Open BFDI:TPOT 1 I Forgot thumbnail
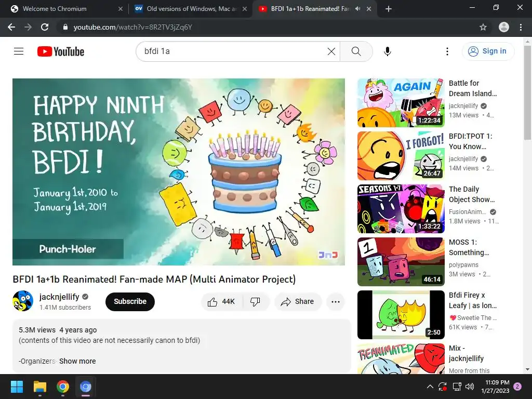 [x=401, y=156]
